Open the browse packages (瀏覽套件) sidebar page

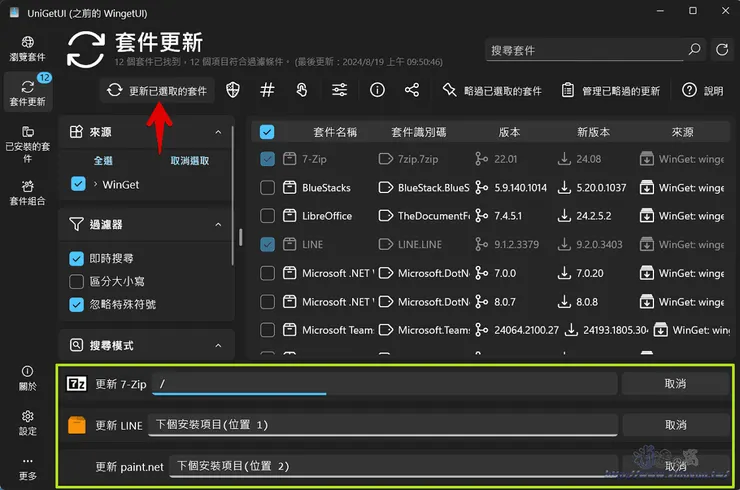(27, 49)
